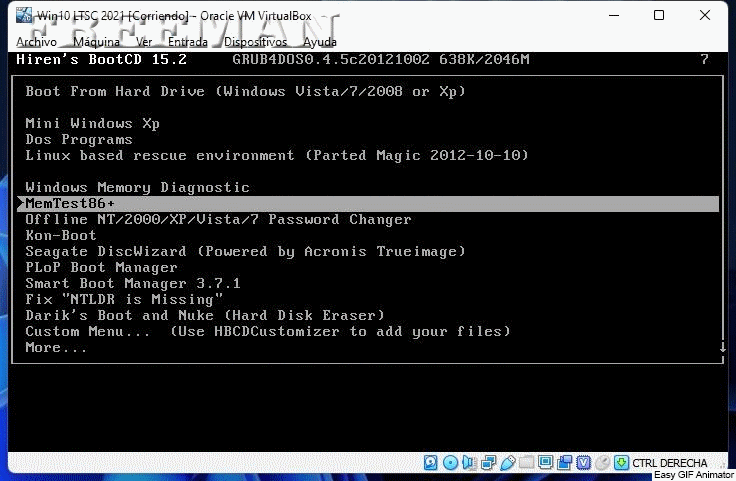
Task: Select Fix "NTLDR is Missing" entry
Action: [x=124, y=299]
